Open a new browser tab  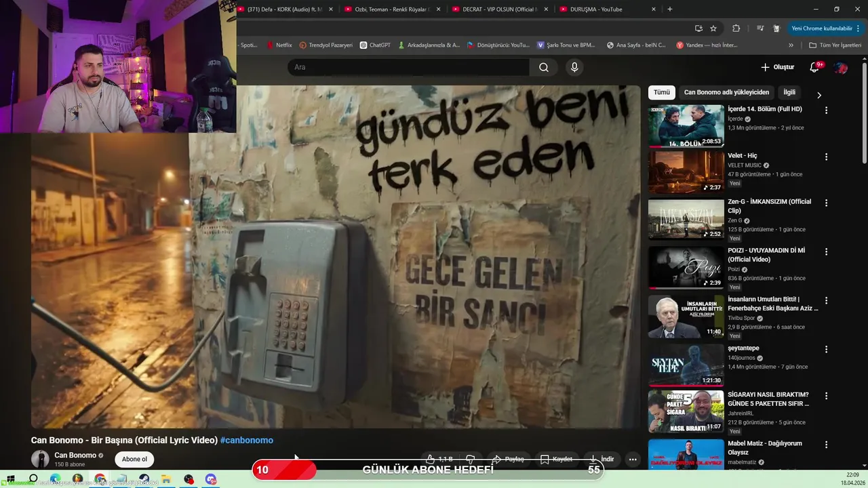(670, 9)
